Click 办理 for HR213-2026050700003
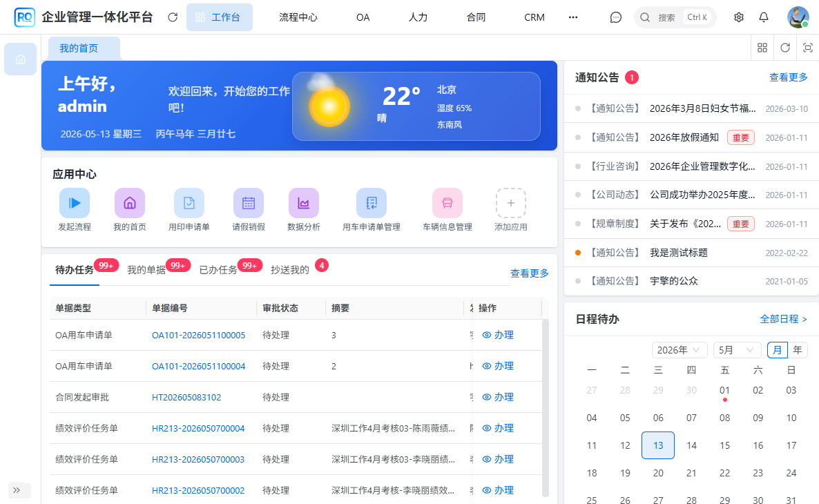 (x=499, y=460)
